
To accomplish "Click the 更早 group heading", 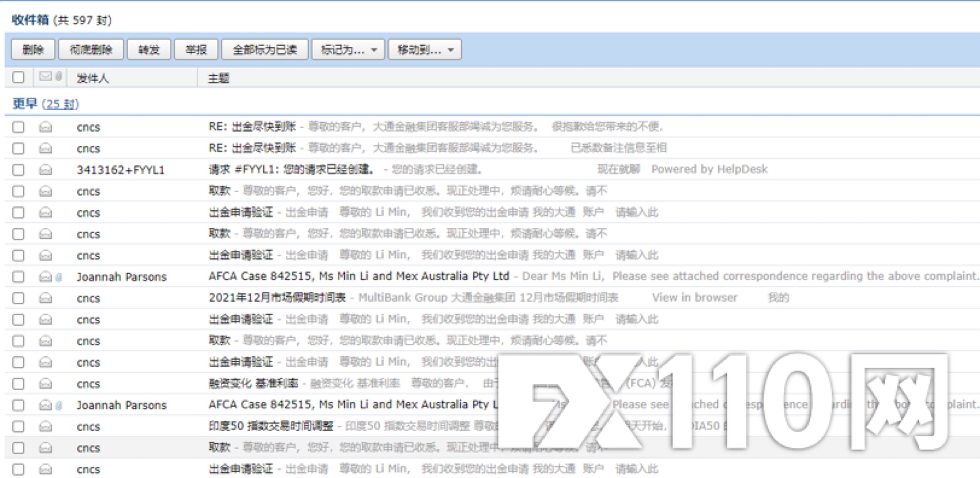I will coord(25,104).
